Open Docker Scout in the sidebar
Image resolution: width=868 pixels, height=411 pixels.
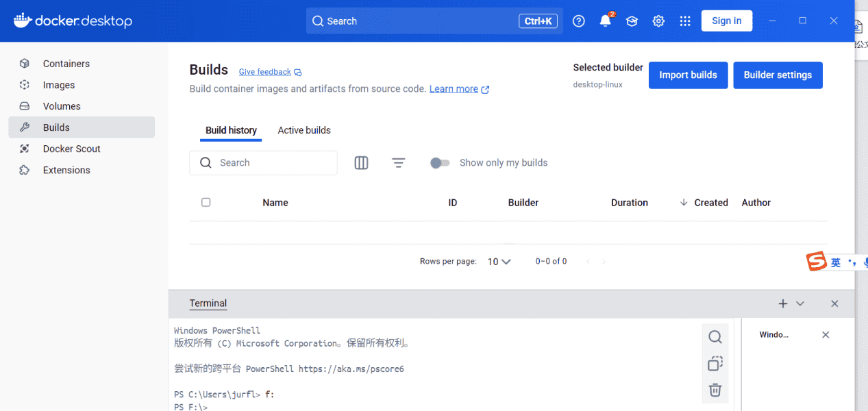pyautogui.click(x=71, y=149)
